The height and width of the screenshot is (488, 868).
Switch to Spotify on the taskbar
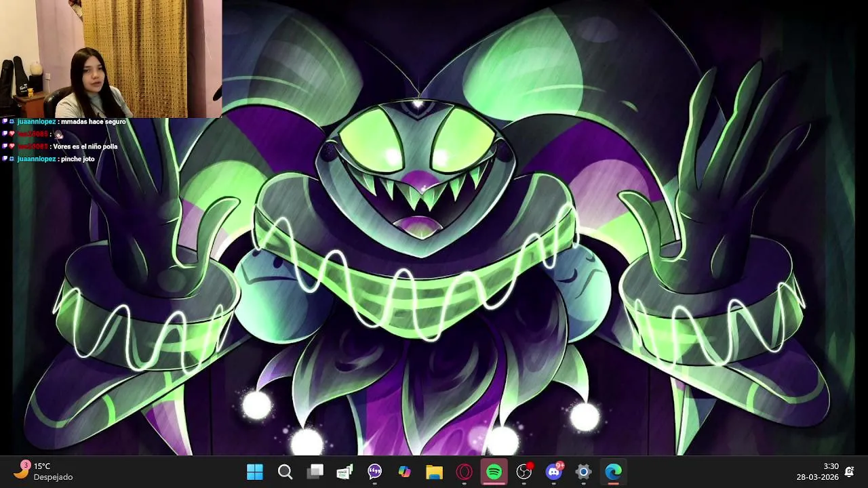pos(494,472)
